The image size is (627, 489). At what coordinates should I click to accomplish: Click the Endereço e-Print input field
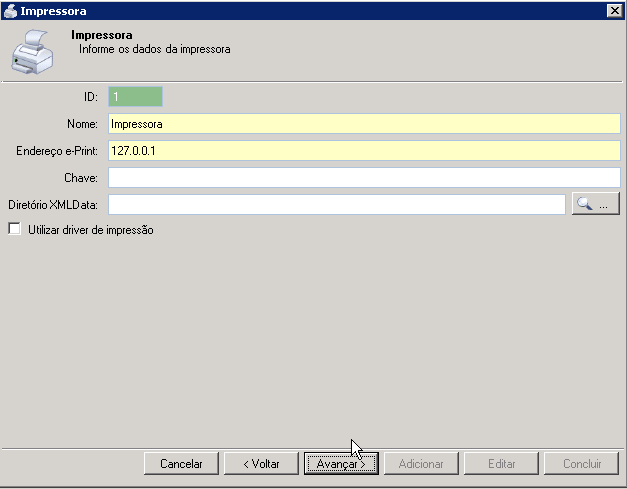[364, 150]
